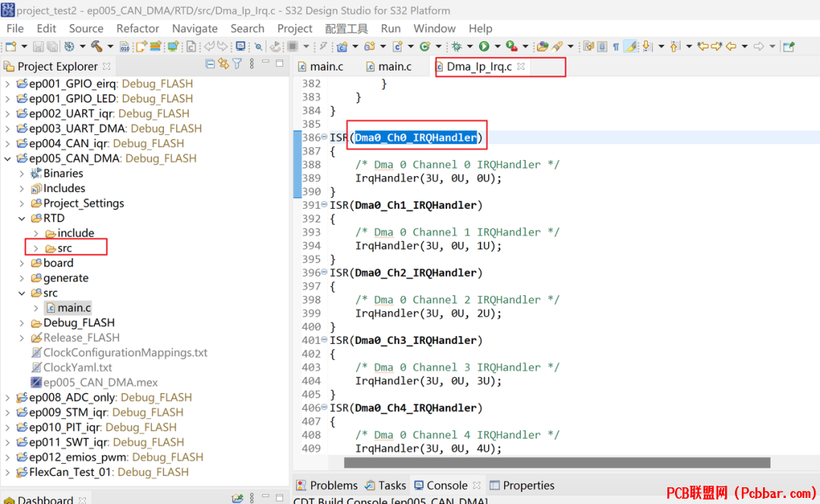This screenshot has height=504, width=820.
Task: Click the Build hammer icon
Action: click(x=96, y=46)
